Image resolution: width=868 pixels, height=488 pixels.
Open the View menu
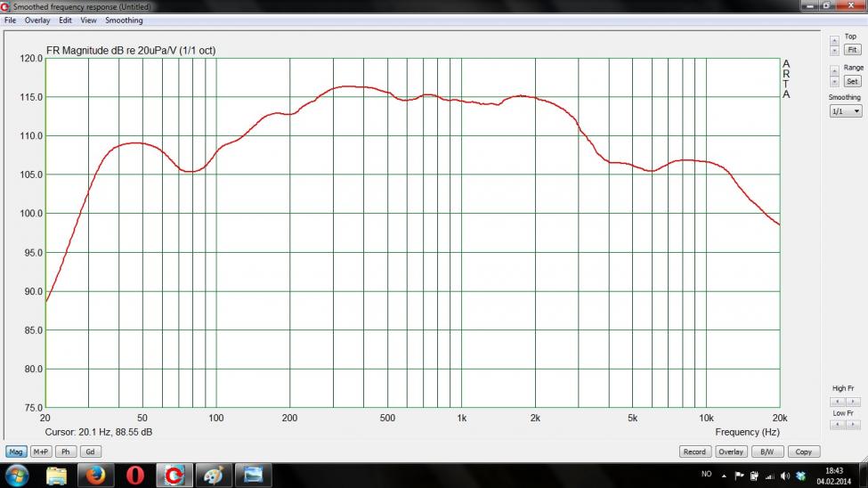coord(88,20)
